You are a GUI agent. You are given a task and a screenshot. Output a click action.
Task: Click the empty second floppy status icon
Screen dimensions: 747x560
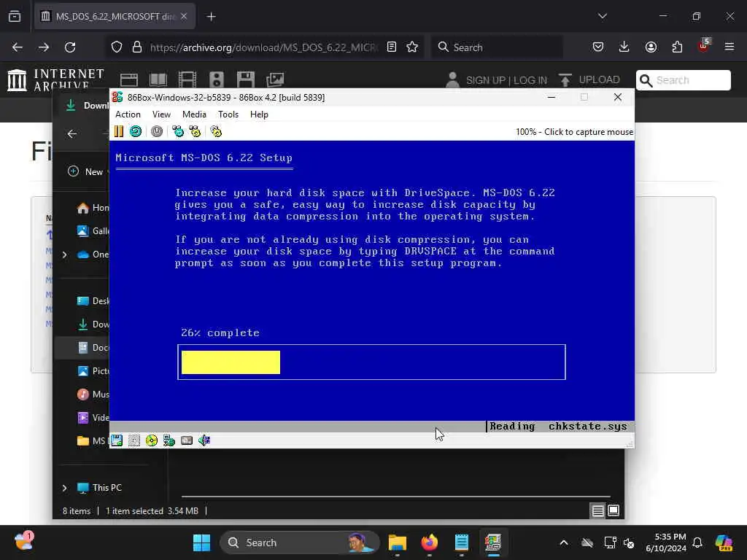click(134, 440)
